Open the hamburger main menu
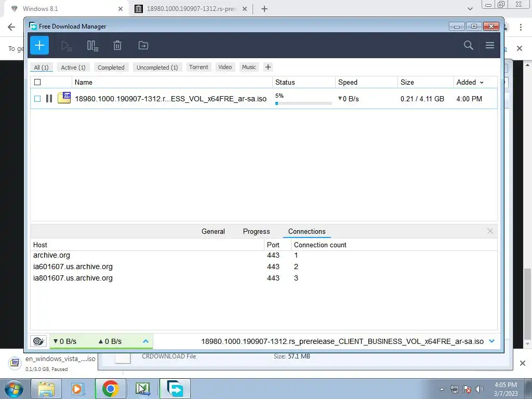This screenshot has height=399, width=532. 489,45
